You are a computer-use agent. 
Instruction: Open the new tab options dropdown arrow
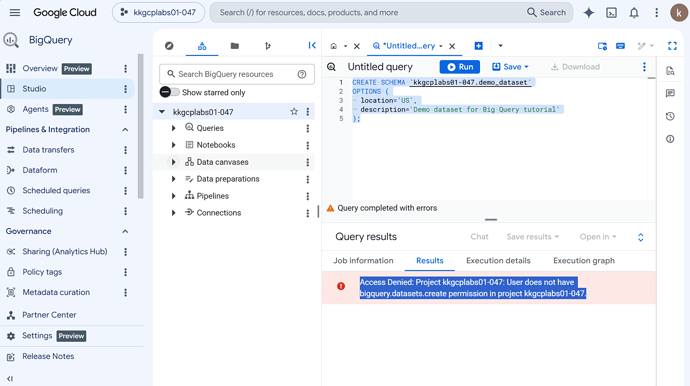pyautogui.click(x=500, y=46)
